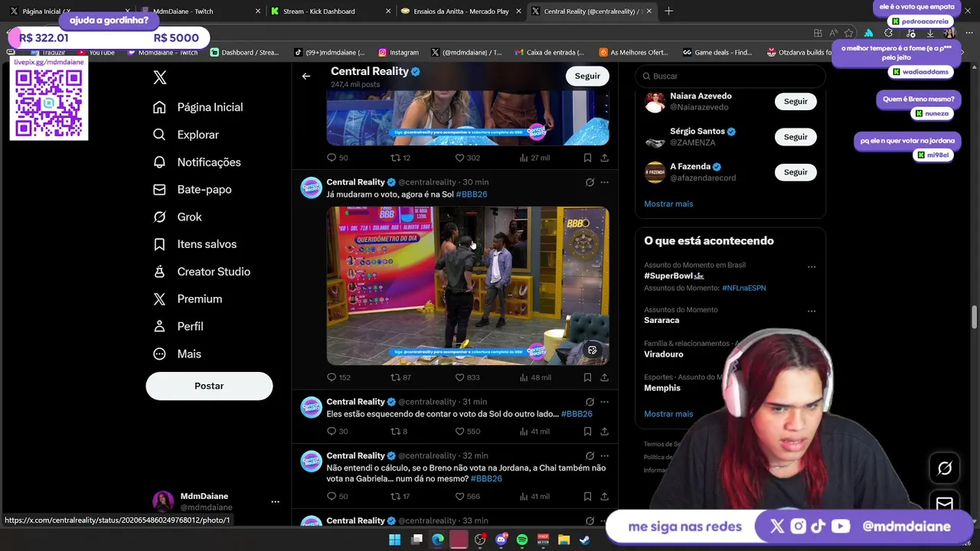Follow Central Reality with the Seguir button
The width and height of the screenshot is (980, 551).
coord(587,76)
